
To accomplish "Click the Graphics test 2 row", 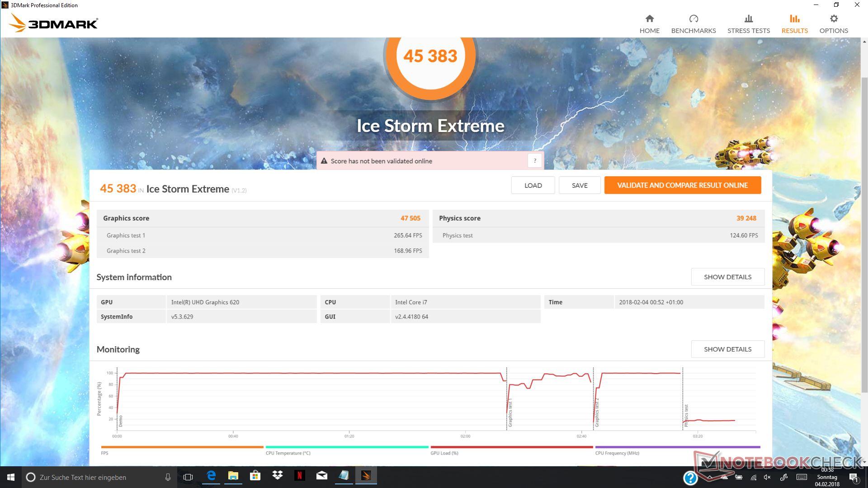I will [x=263, y=251].
